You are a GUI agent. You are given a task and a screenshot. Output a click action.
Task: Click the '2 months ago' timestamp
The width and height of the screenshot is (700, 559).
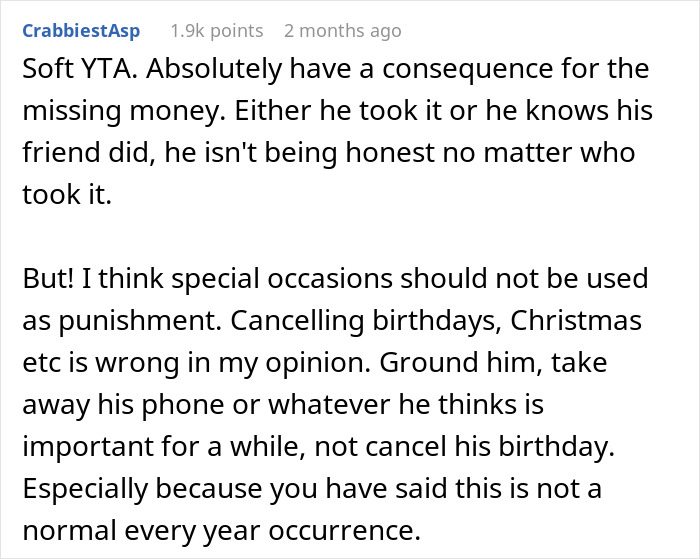342,31
